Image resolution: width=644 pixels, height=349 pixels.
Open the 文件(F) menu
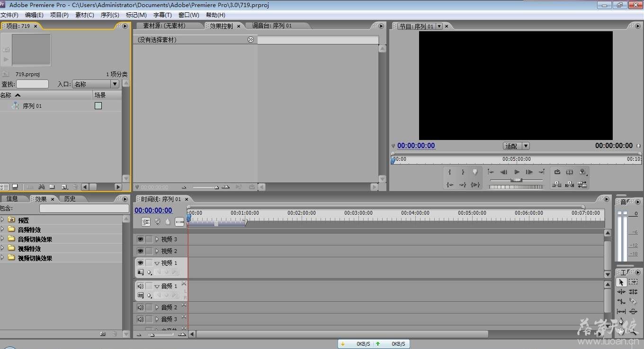[x=9, y=15]
